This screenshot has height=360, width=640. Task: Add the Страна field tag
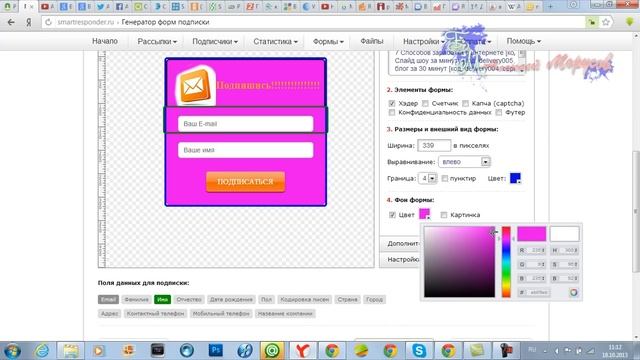pyautogui.click(x=347, y=300)
